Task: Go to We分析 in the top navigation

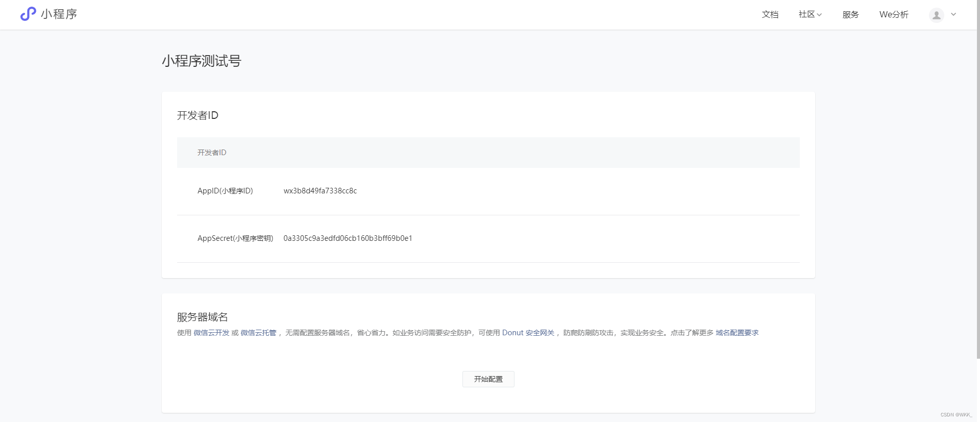Action: tap(894, 14)
